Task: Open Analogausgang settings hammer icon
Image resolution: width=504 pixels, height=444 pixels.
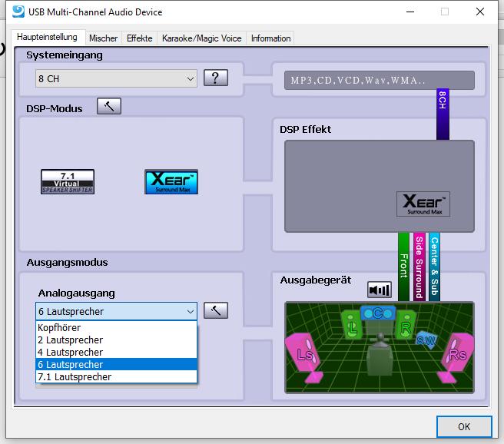Action: (217, 310)
